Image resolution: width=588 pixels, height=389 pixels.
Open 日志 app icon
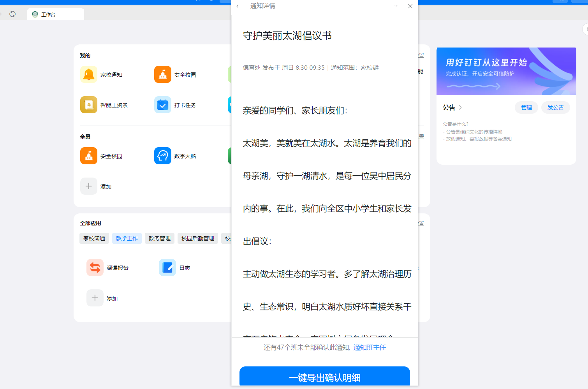167,268
